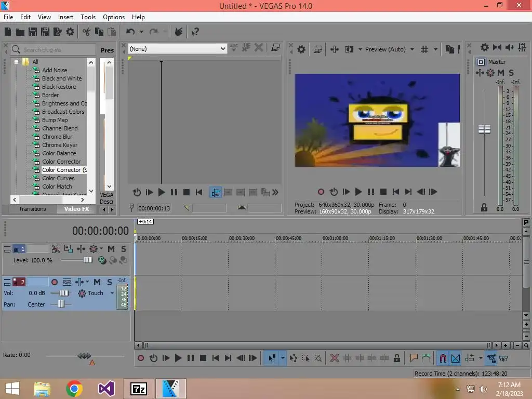Click the What's This help icon
The width and height of the screenshot is (532, 399).
[x=195, y=32]
